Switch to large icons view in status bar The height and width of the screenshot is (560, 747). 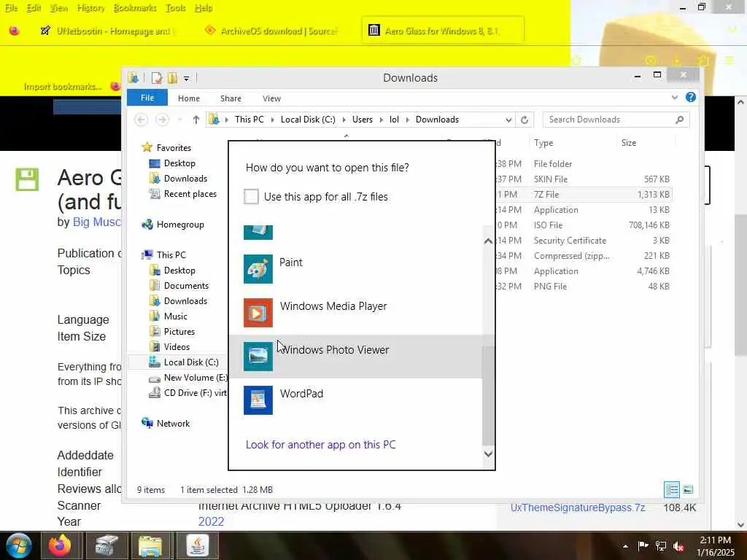coord(687,489)
